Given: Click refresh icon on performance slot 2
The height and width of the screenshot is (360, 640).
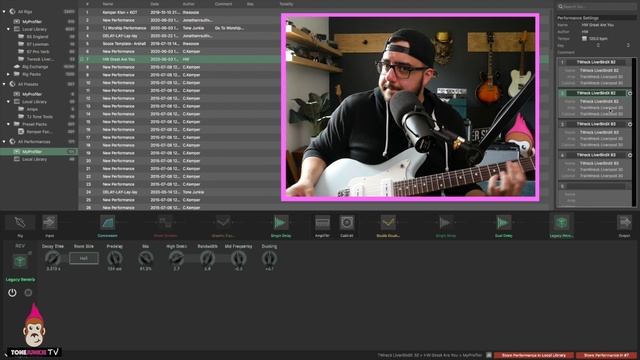Looking at the screenshot, I should 629,93.
